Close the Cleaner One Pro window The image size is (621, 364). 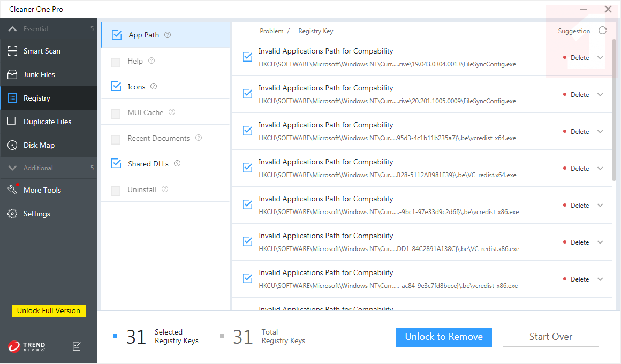(x=608, y=9)
